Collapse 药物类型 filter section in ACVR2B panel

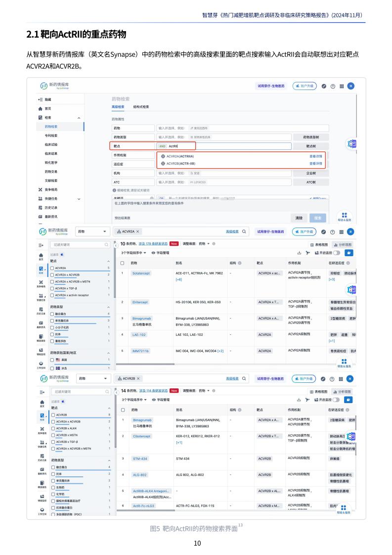click(x=109, y=460)
